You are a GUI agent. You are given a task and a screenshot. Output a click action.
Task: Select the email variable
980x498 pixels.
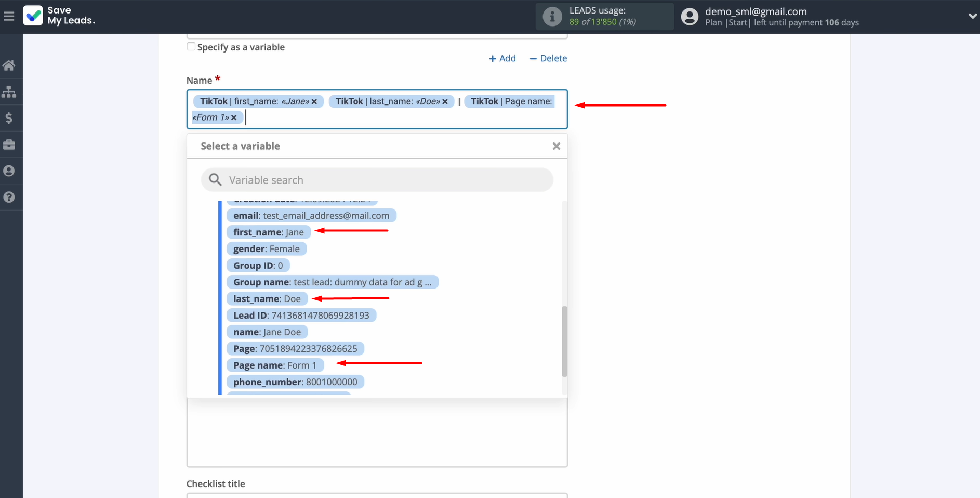click(x=311, y=216)
